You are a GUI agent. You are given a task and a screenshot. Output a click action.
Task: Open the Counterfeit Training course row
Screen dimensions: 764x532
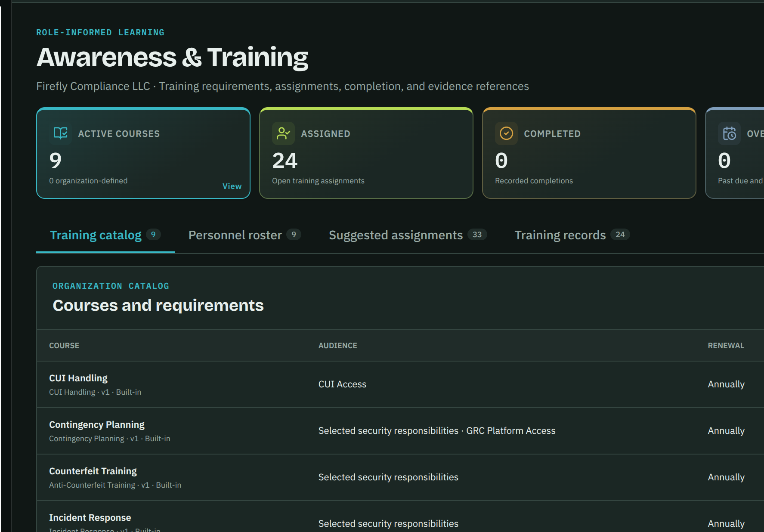point(400,477)
